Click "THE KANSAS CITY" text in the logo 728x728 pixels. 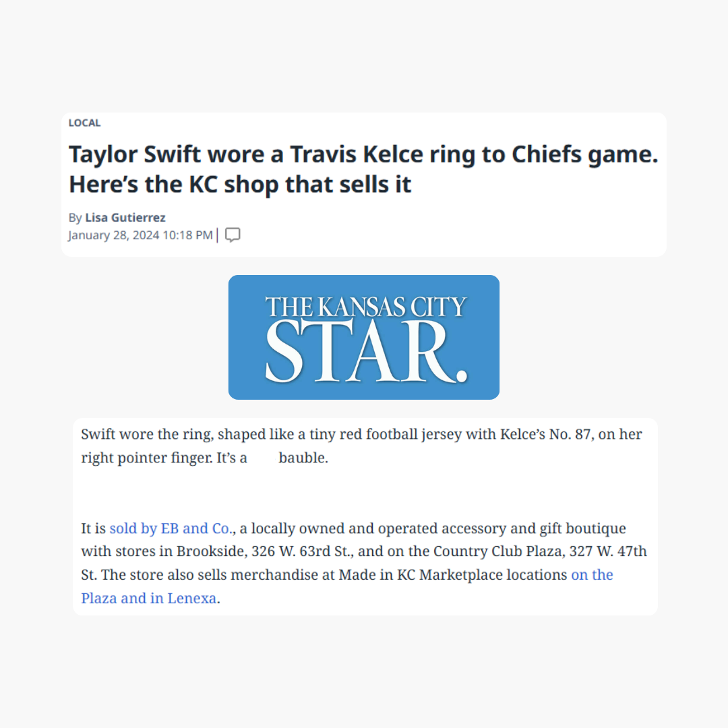(366, 307)
